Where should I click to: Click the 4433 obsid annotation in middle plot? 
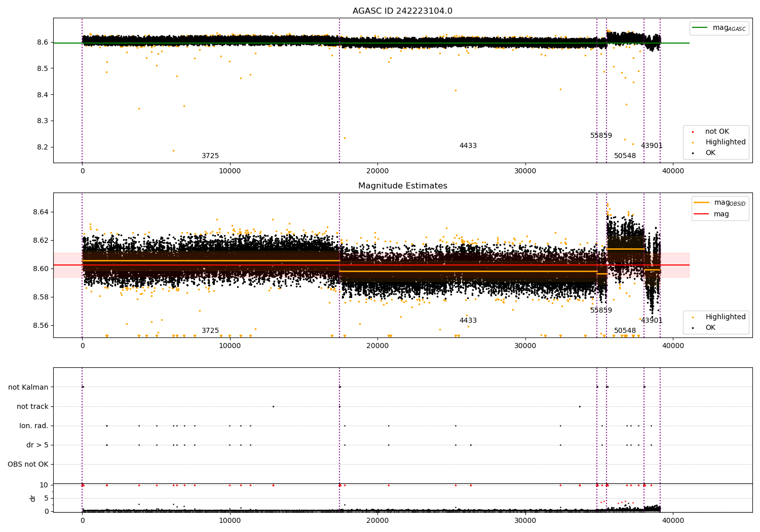coord(468,321)
